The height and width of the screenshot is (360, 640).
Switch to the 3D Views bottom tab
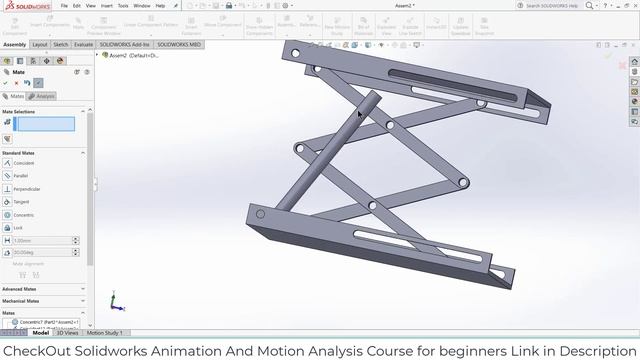[x=67, y=333]
